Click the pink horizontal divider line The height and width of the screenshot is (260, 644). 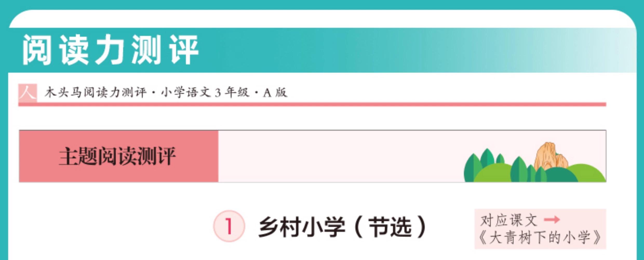[312, 105]
